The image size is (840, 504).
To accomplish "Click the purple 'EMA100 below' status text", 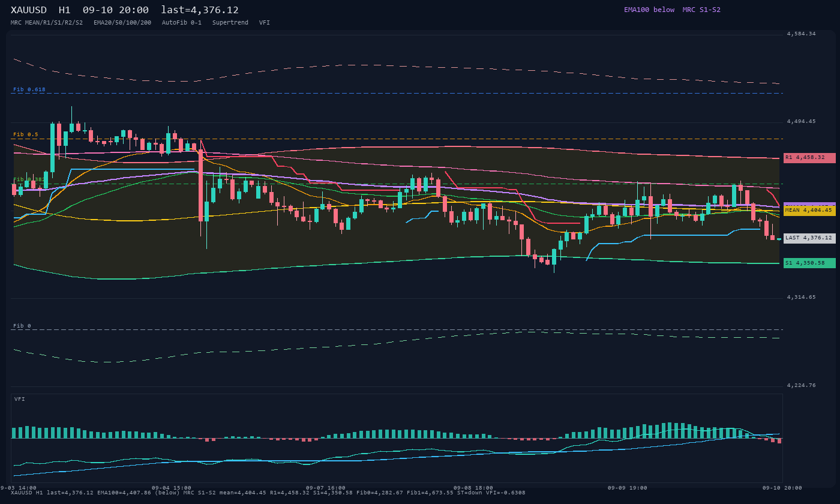I will click(649, 10).
